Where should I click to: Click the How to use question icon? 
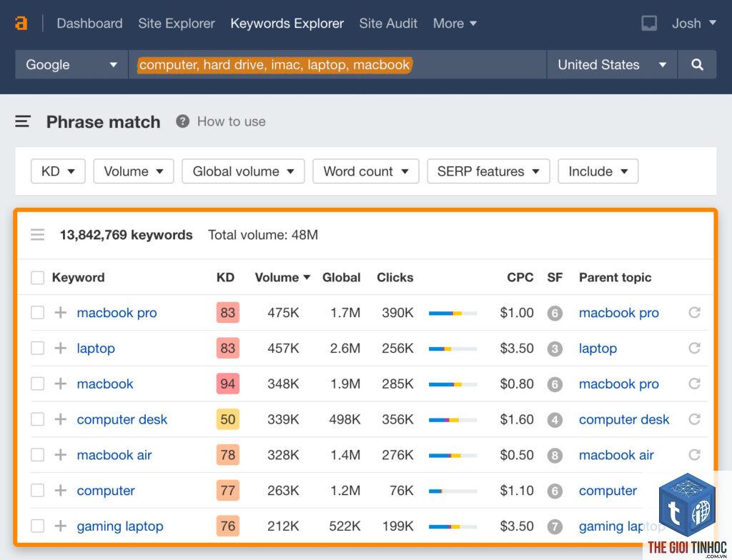[182, 121]
